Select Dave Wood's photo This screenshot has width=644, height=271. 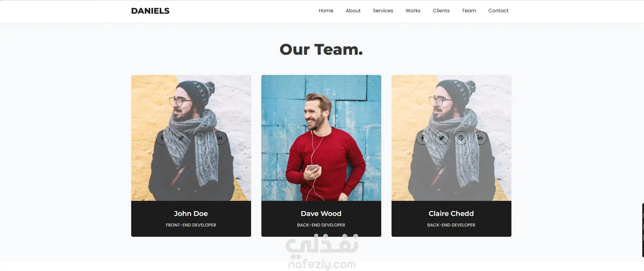[x=321, y=138]
